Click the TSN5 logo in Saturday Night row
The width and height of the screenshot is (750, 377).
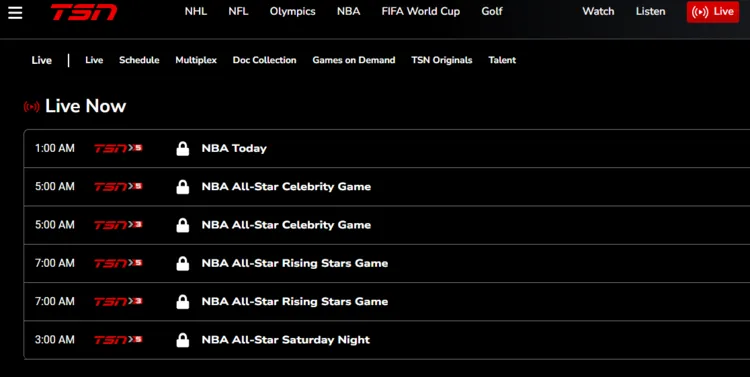click(118, 340)
